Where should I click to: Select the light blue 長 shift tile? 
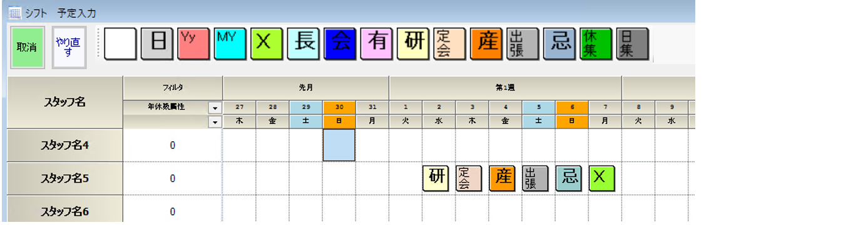304,44
